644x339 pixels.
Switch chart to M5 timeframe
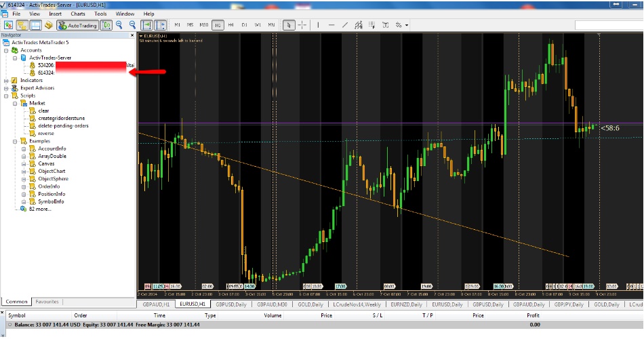pos(190,25)
